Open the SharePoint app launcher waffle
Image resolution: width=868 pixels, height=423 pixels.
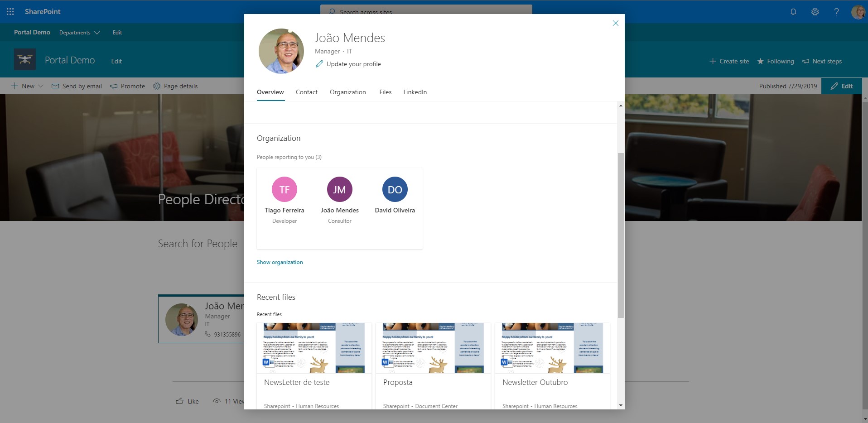tap(10, 12)
